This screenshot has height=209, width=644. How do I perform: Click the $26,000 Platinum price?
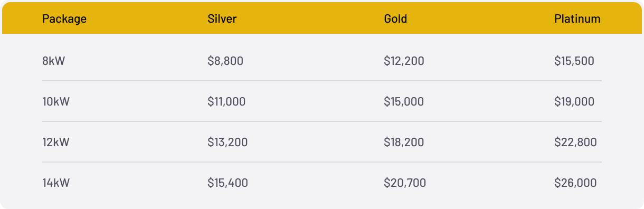pos(576,183)
